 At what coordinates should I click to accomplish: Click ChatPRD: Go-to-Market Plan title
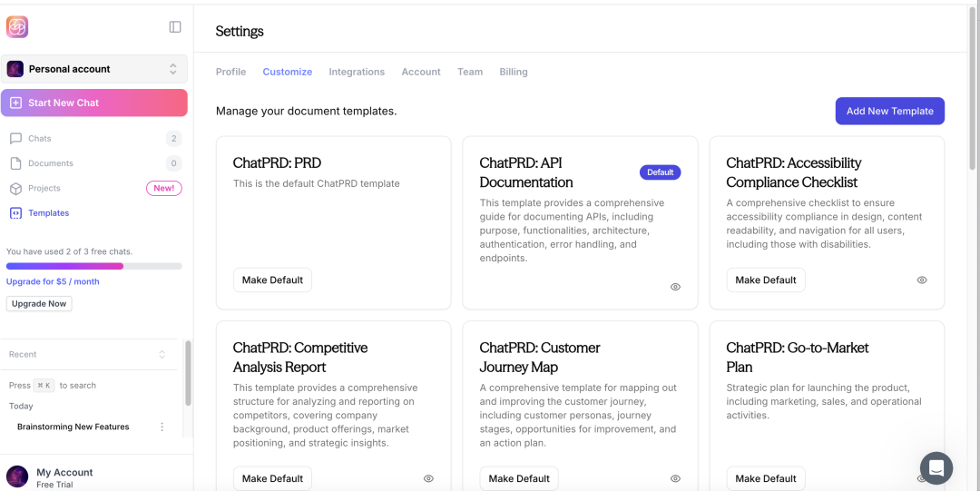798,358
